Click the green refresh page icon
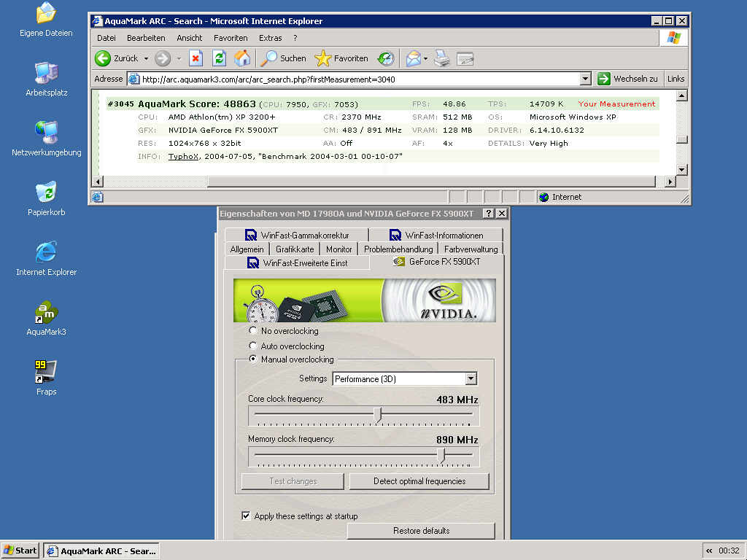Viewport: 747px width, 560px height. click(x=219, y=58)
